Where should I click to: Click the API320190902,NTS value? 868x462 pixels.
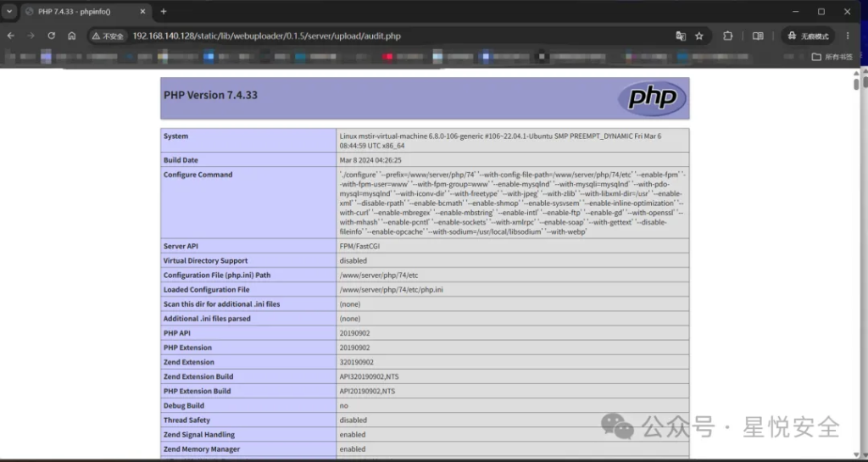369,376
